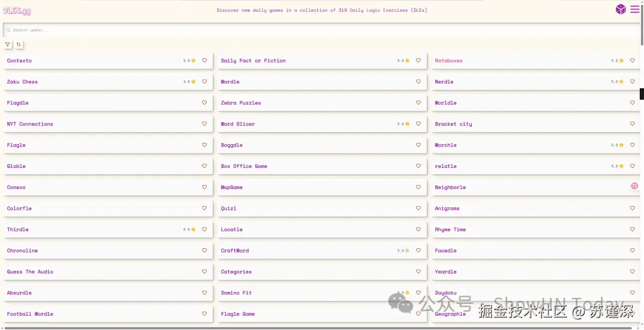The image size is (644, 330).
Task: Click heart icon on Rhyme Time
Action: click(x=632, y=229)
